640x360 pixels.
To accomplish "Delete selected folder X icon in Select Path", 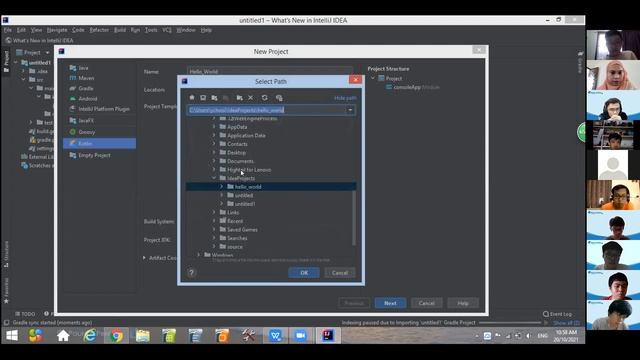I will [x=251, y=98].
